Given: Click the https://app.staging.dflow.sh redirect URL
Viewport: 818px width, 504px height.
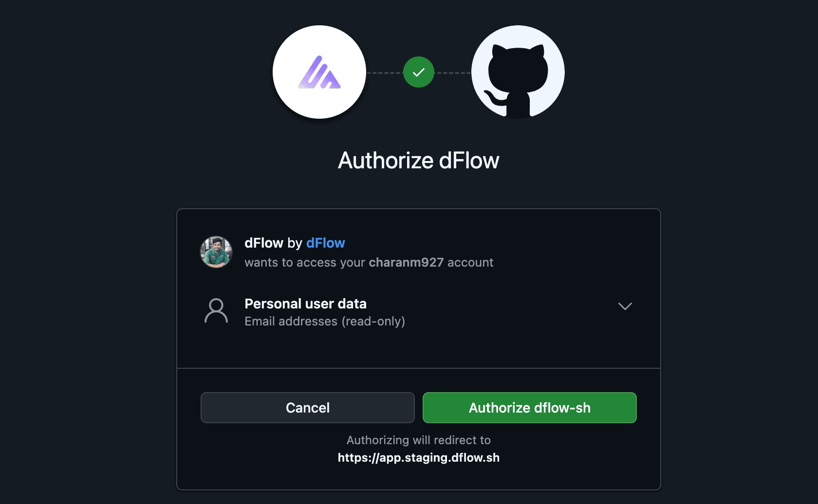Looking at the screenshot, I should coord(419,458).
